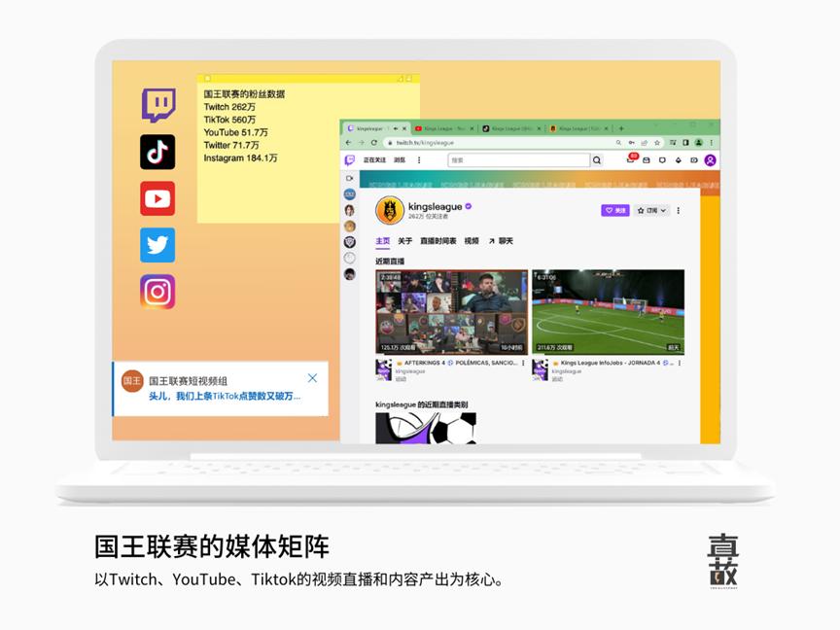Viewport: 840px width, 630px height.
Task: Click the search magnifier icon
Action: point(597,161)
